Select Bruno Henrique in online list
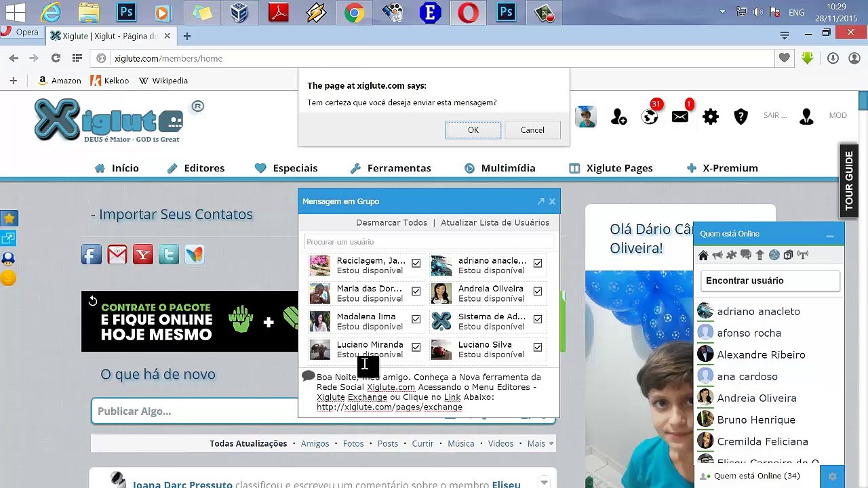Image resolution: width=868 pixels, height=488 pixels. click(756, 420)
